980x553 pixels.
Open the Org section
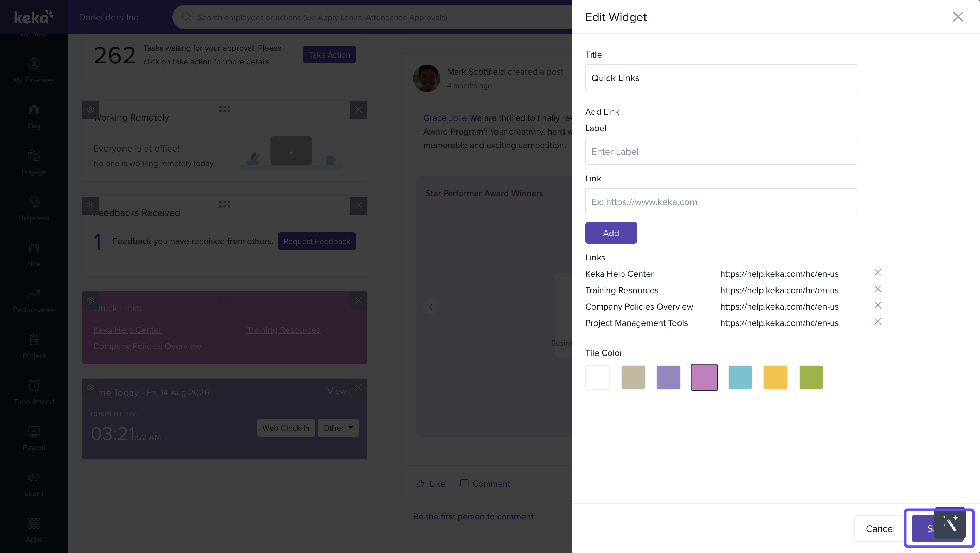[34, 117]
